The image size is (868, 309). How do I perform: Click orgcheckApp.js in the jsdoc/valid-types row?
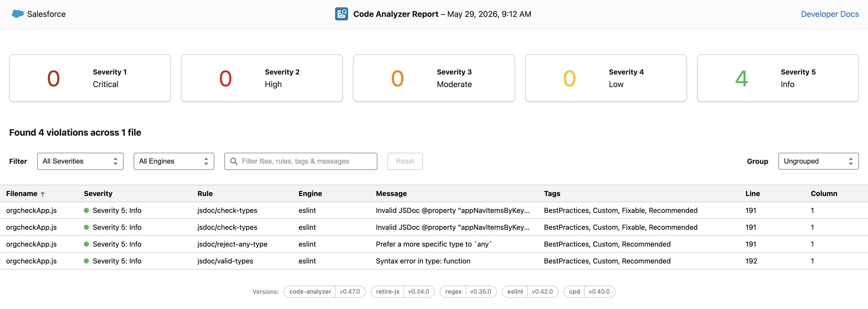(31, 261)
